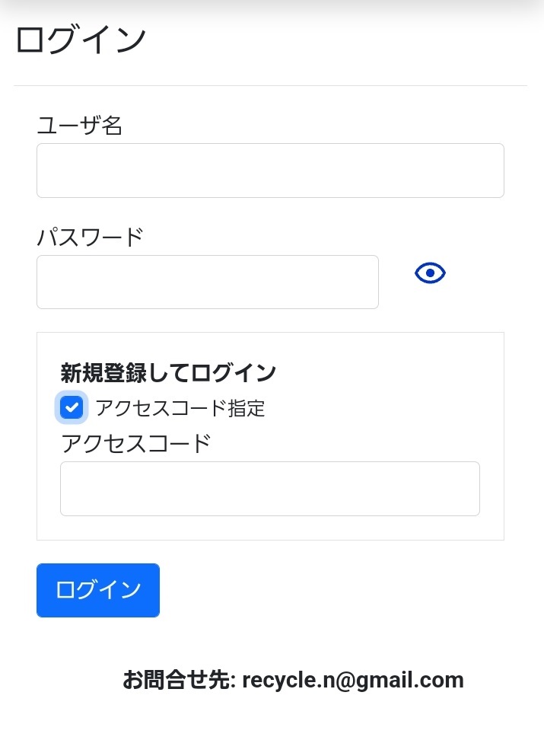The width and height of the screenshot is (544, 756).
Task: Click the パスワード field label
Action: click(x=90, y=237)
